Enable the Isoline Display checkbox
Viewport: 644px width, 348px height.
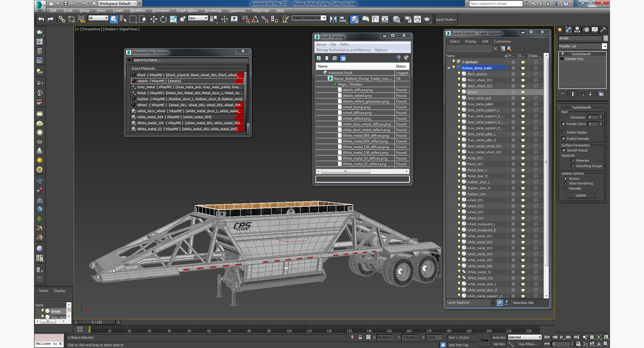(563, 132)
